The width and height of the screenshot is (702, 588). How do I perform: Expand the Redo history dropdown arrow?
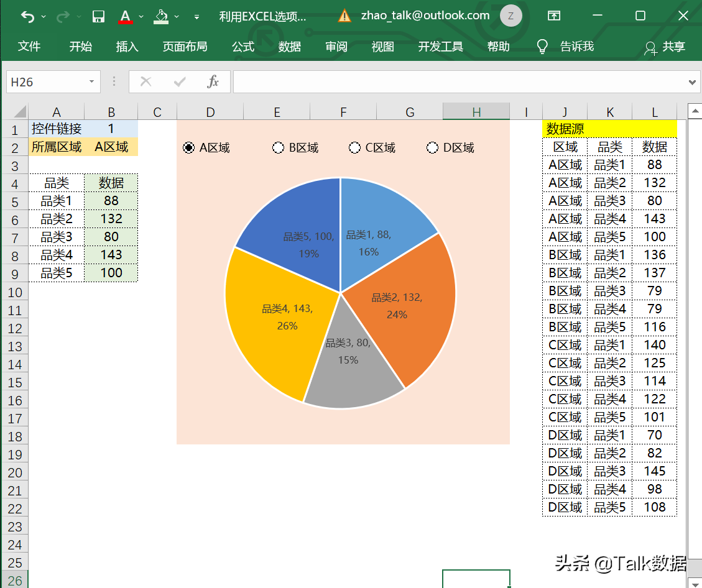(x=79, y=17)
